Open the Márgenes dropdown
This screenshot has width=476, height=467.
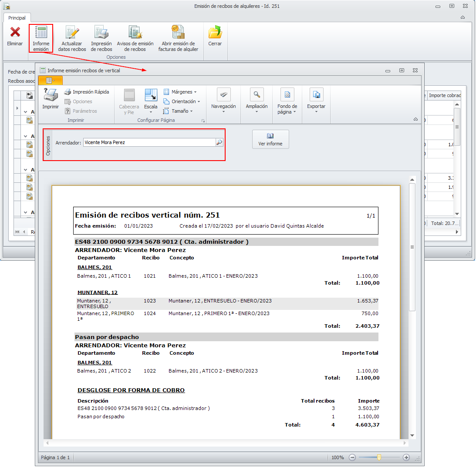(180, 92)
